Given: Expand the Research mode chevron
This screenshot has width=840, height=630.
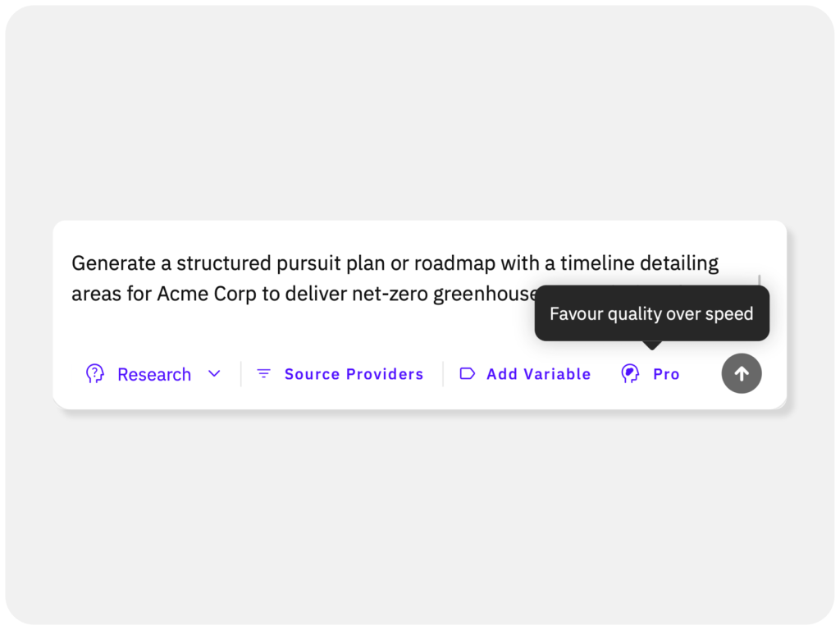Looking at the screenshot, I should click(x=214, y=374).
